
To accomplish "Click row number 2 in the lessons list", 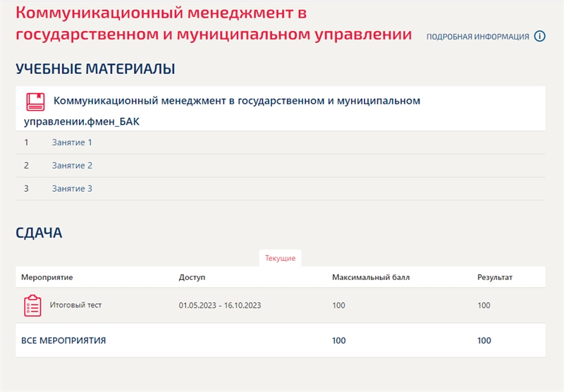I will pyautogui.click(x=26, y=166).
